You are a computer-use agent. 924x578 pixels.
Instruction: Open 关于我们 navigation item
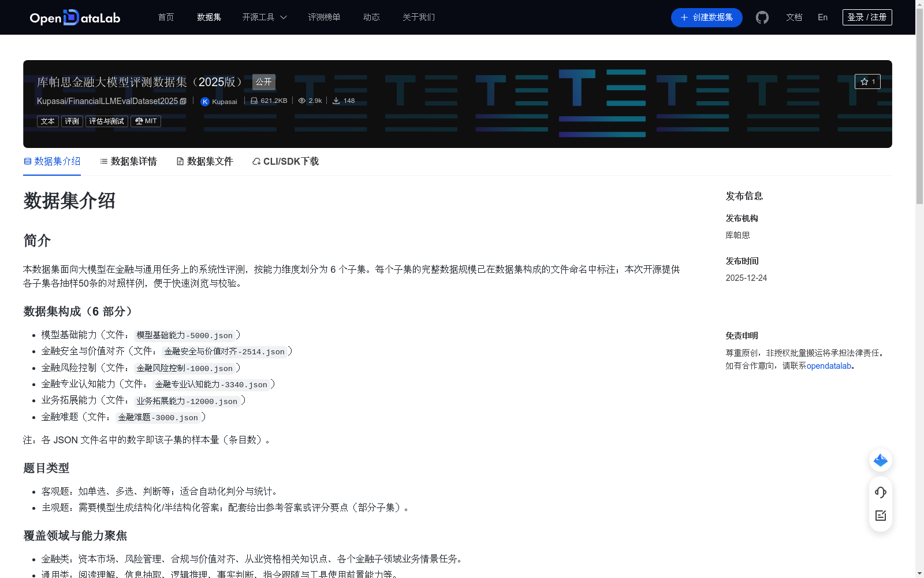419,17
